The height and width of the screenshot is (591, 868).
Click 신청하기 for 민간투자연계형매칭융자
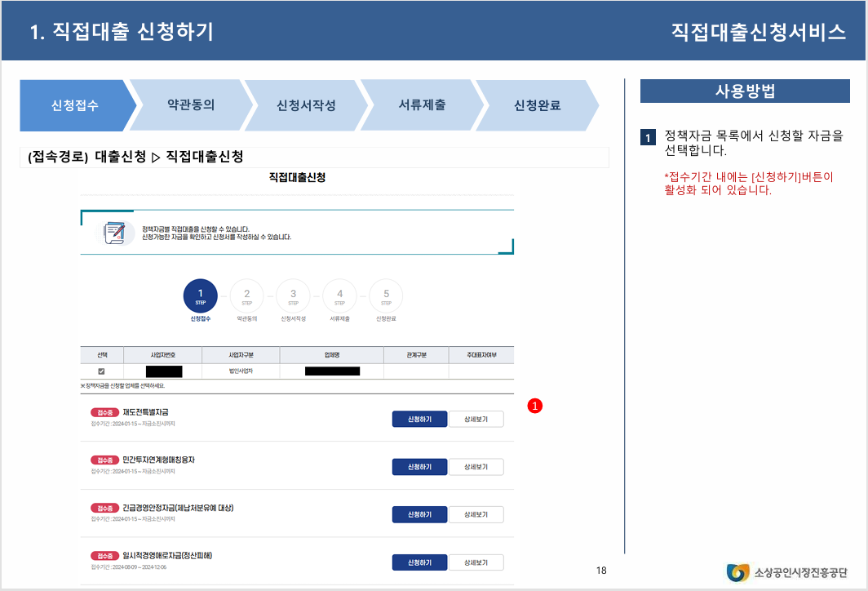tap(419, 466)
